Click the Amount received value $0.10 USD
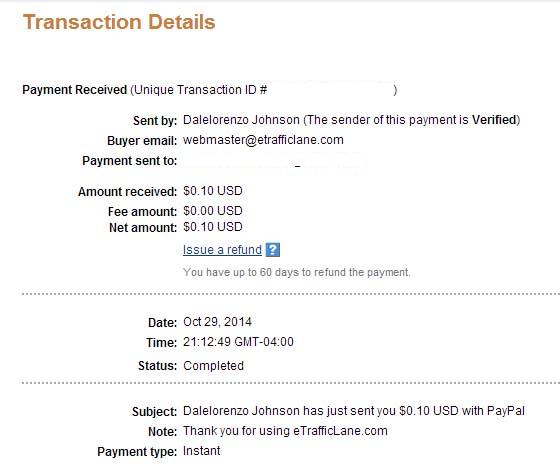The width and height of the screenshot is (560, 466). coord(213,191)
